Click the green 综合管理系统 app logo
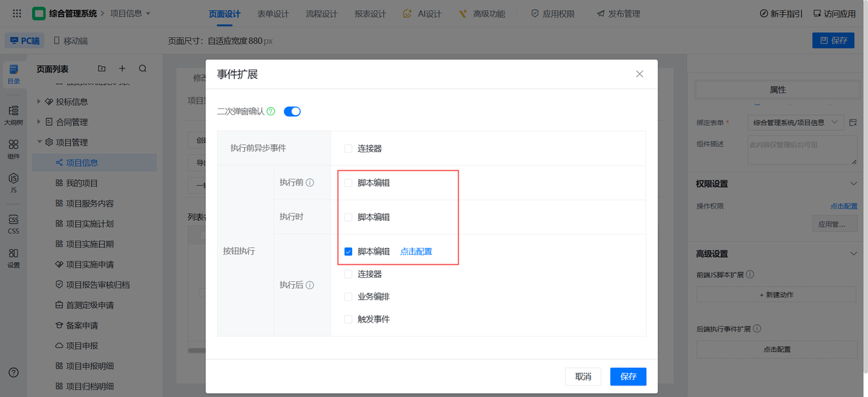 (39, 14)
